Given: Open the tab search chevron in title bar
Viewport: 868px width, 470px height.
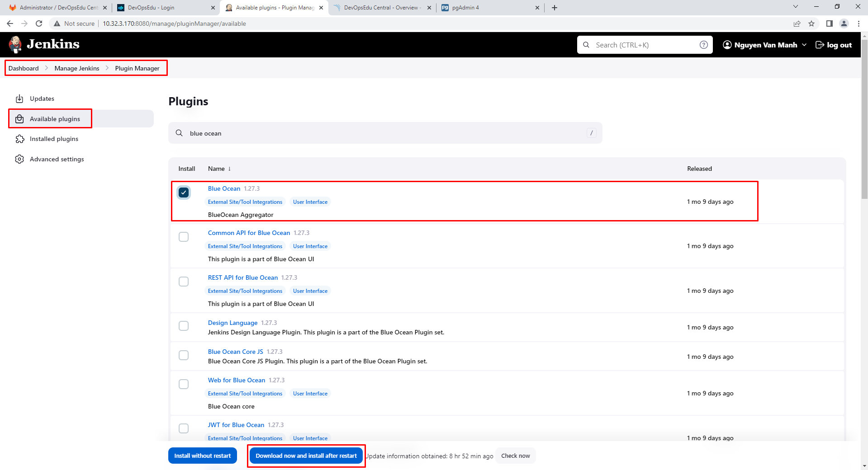Looking at the screenshot, I should pyautogui.click(x=796, y=6).
